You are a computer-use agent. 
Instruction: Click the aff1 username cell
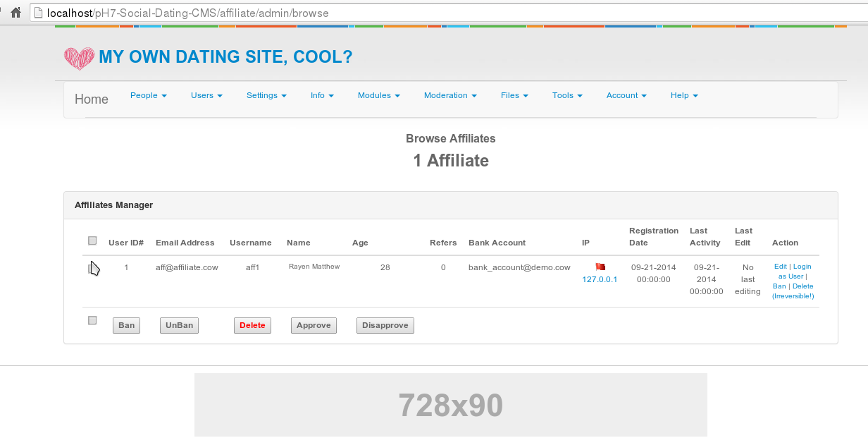[x=253, y=267]
